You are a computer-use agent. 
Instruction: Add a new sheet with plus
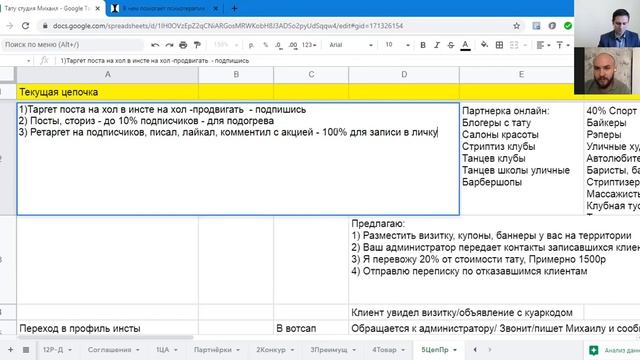pyautogui.click(x=10, y=350)
